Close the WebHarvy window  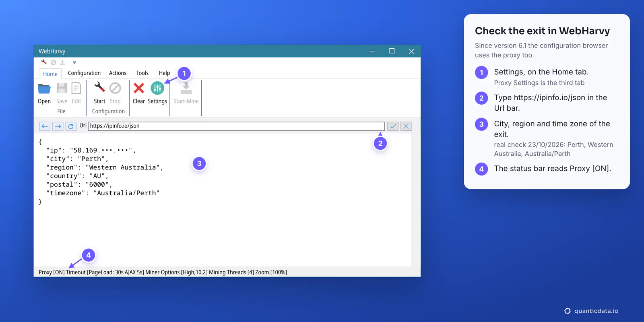click(411, 51)
